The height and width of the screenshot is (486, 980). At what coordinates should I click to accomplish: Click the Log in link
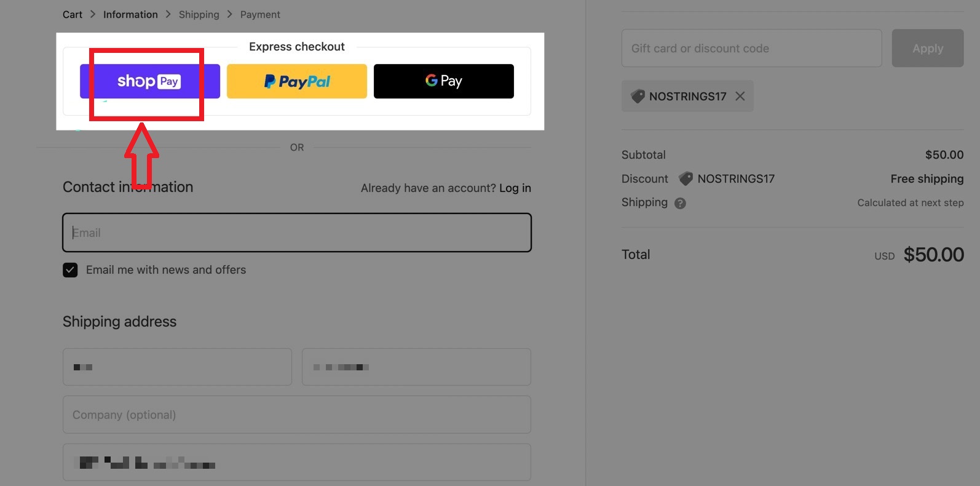point(515,188)
